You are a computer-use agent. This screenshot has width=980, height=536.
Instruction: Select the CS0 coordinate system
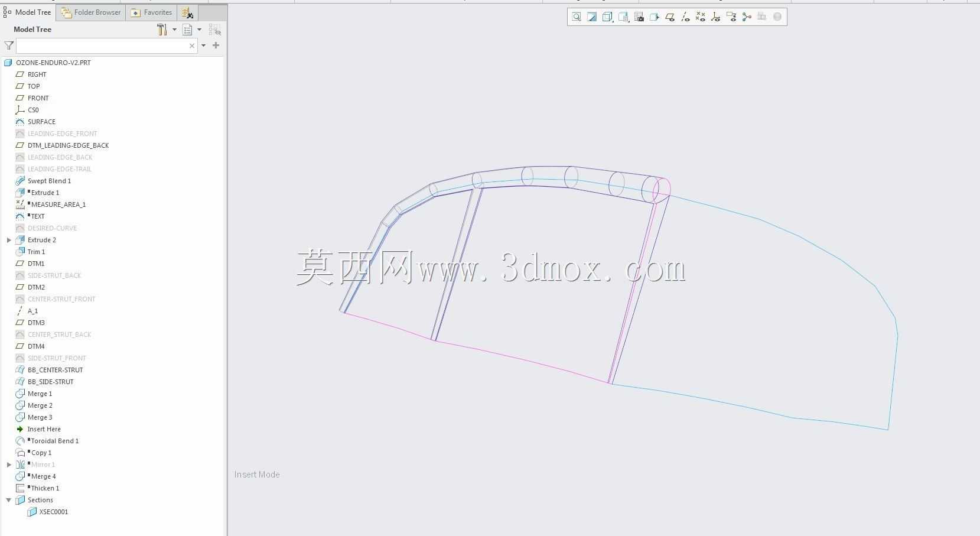33,110
